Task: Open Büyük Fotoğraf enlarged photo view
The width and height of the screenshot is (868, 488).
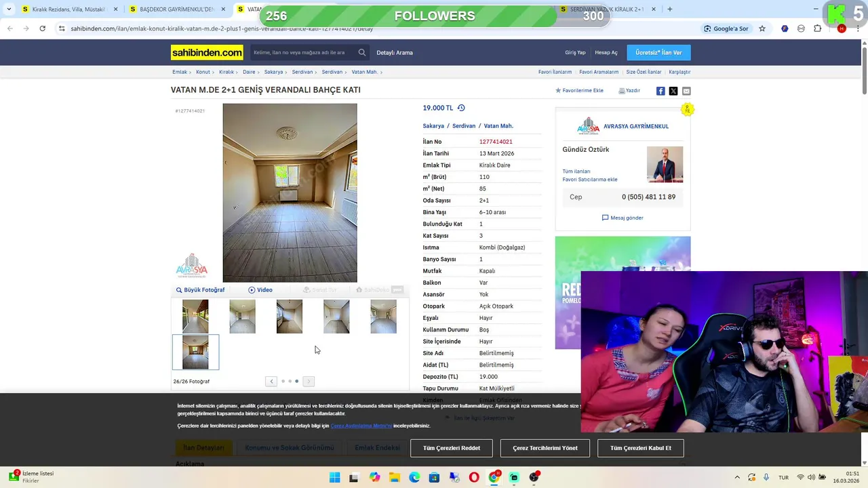Action: (200, 289)
